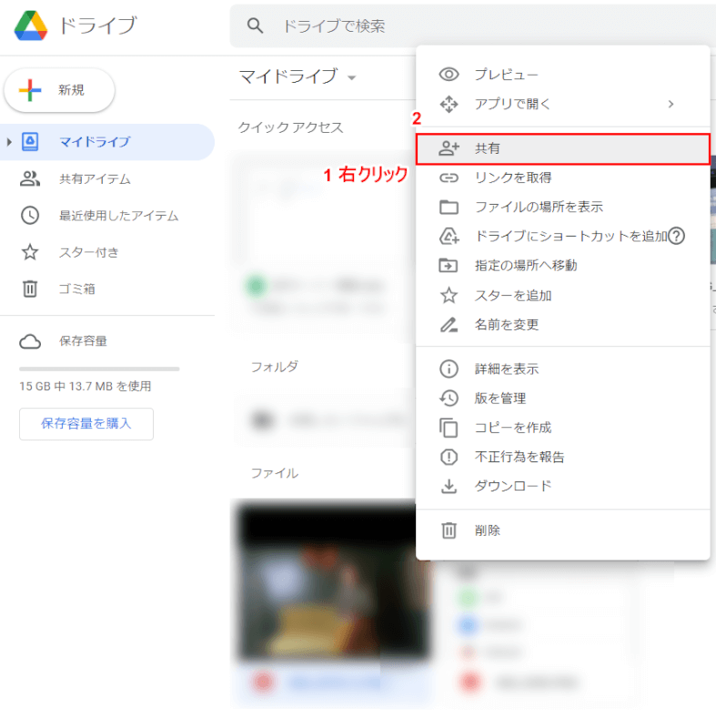Screen dimensions: 716x728
Task: Choose 版を管理 from the menu
Action: (563, 399)
